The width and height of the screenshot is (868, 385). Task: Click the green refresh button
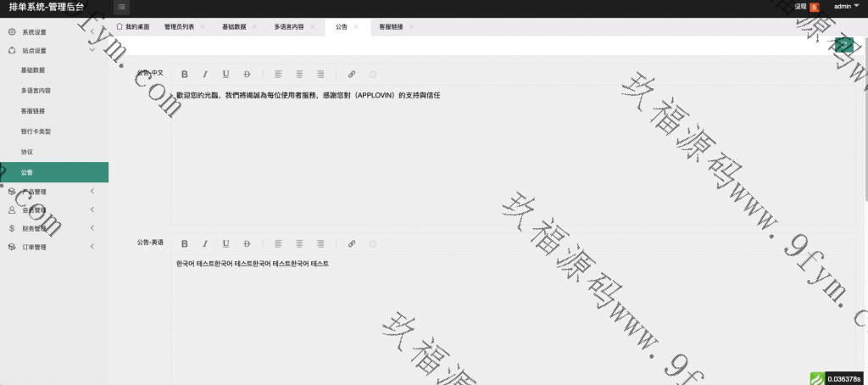click(843, 45)
